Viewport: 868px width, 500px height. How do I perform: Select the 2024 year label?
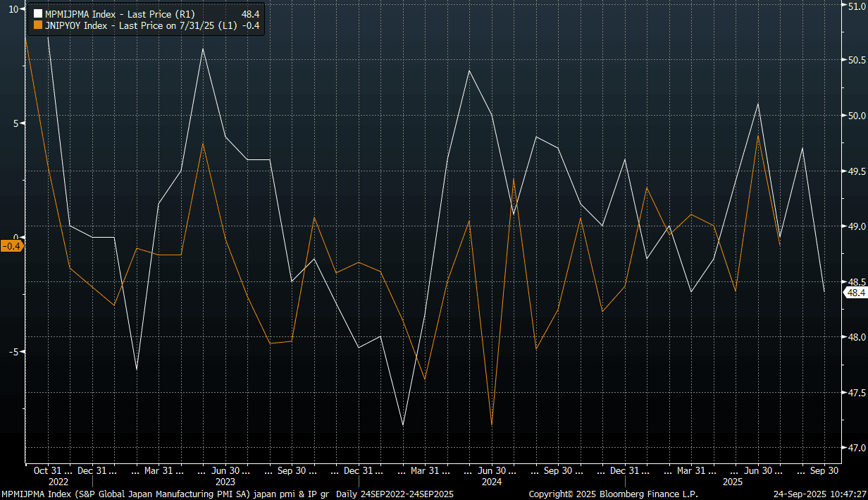coord(491,482)
